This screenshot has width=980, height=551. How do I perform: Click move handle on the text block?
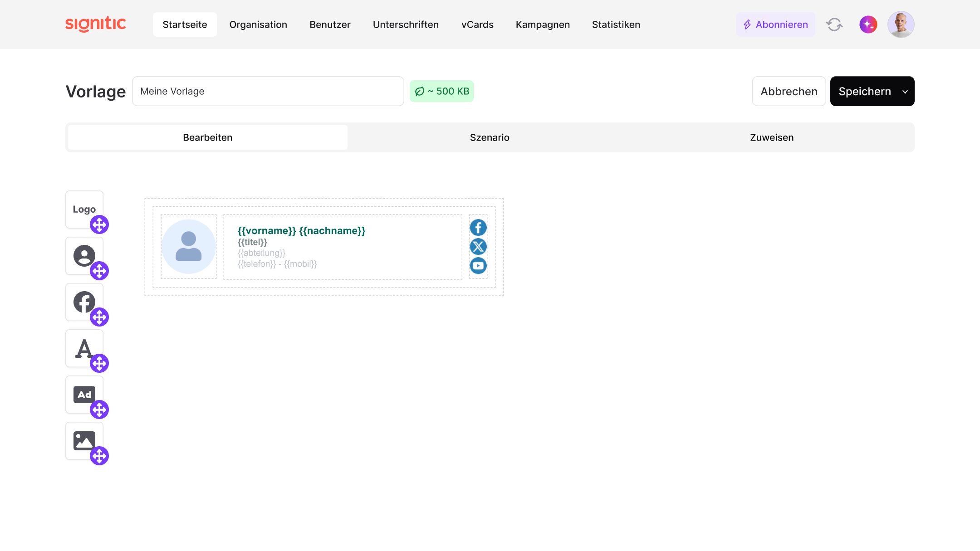tap(99, 363)
